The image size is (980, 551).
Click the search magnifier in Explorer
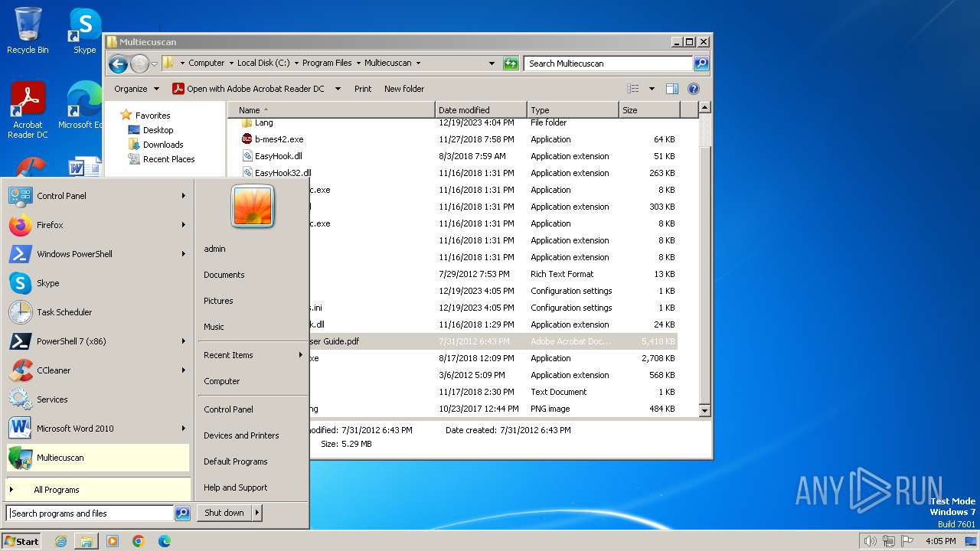click(x=701, y=64)
